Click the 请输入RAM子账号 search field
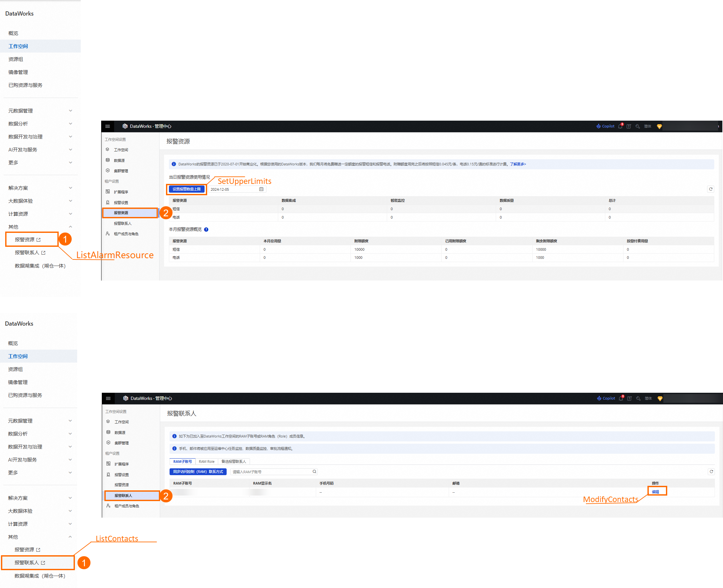The width and height of the screenshot is (723, 588). tap(274, 472)
